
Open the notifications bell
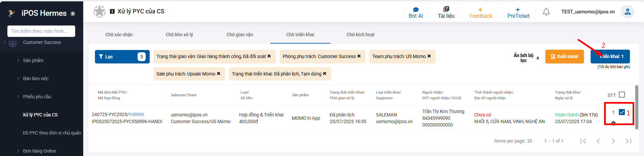coord(546,12)
